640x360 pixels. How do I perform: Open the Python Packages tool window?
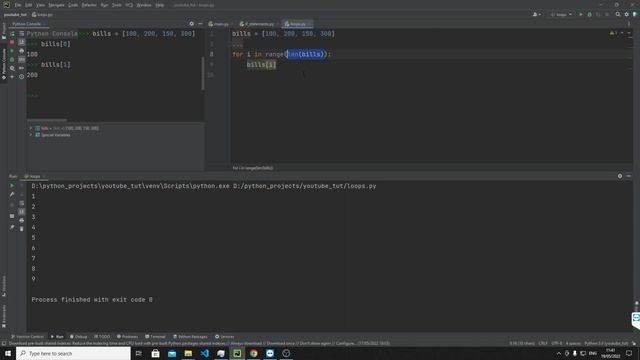[190, 337]
